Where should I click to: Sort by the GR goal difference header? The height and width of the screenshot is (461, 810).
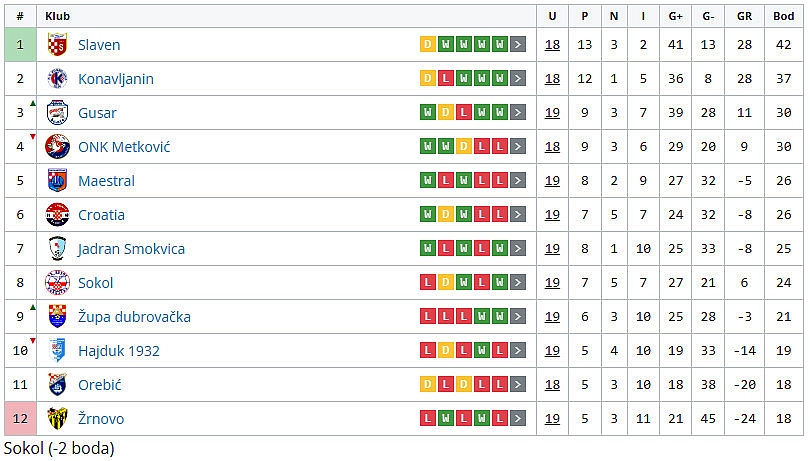click(744, 16)
